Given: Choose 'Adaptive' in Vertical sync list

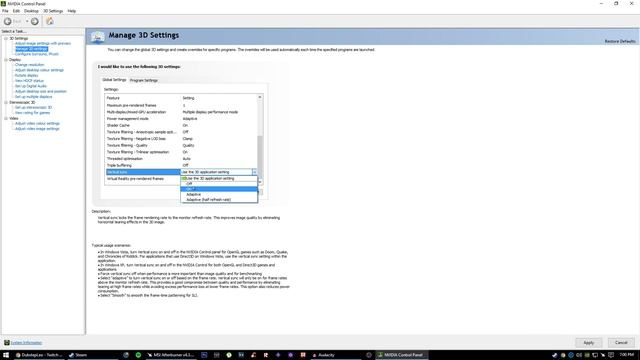Looking at the screenshot, I should point(219,194).
